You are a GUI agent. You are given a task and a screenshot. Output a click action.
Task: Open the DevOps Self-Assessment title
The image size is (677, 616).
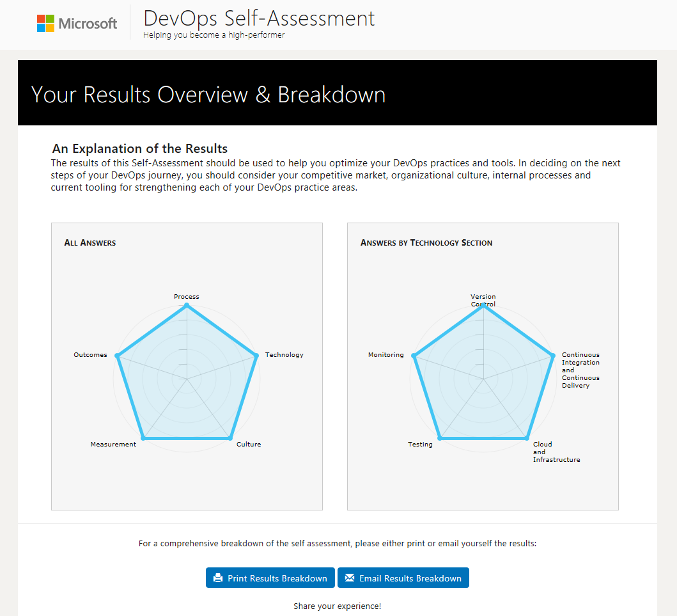[x=259, y=18]
